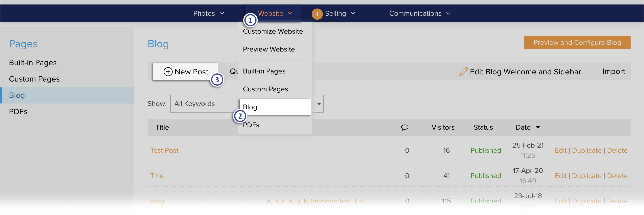Open the blog entry named Title

(x=157, y=176)
